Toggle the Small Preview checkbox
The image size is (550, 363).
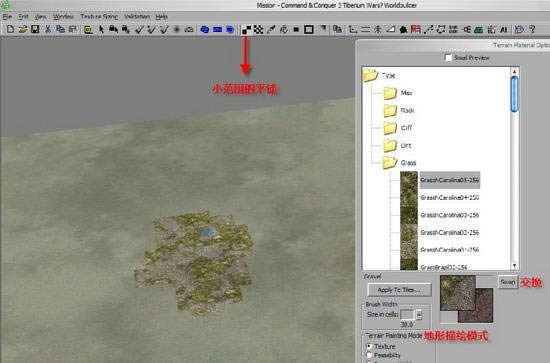pos(448,58)
